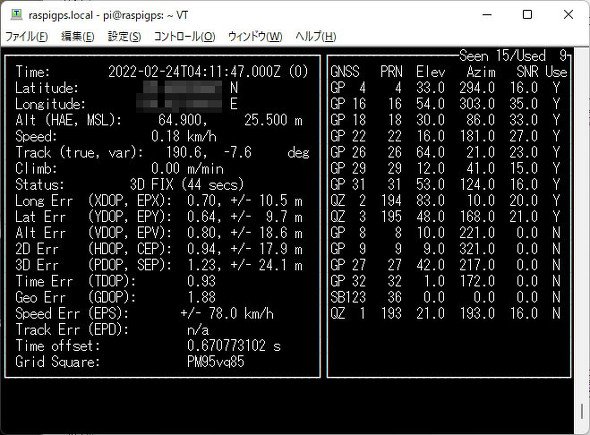Maximize the Tera Term window
590x435 pixels.
(528, 15)
